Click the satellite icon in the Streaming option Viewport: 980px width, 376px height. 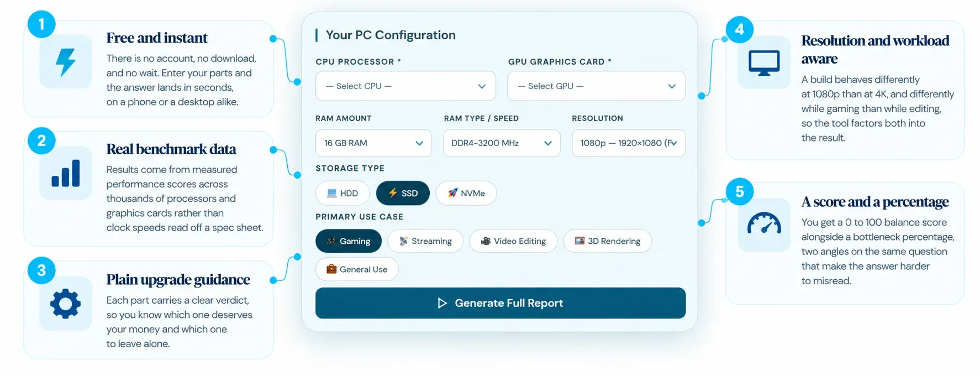click(403, 241)
